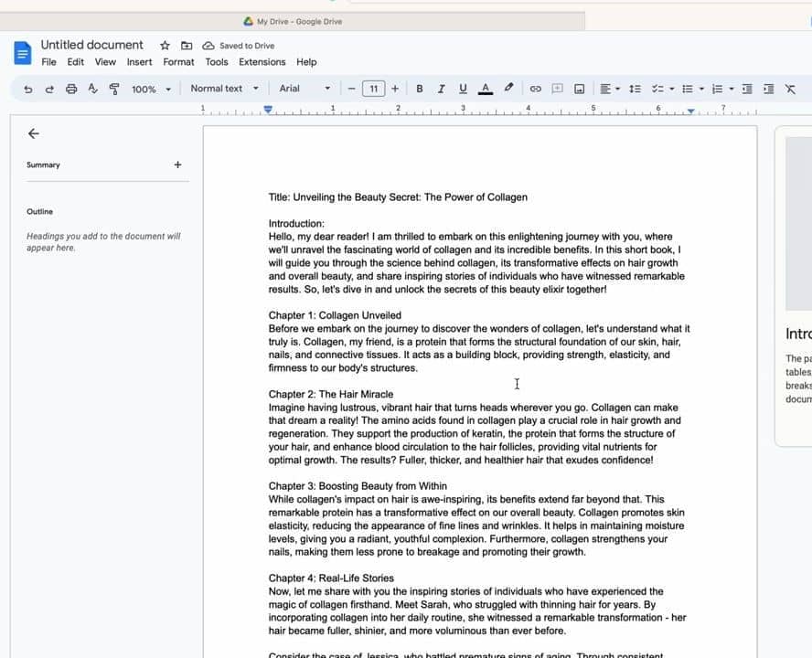Open the Google Docs home icon
The image size is (812, 658).
[22, 53]
